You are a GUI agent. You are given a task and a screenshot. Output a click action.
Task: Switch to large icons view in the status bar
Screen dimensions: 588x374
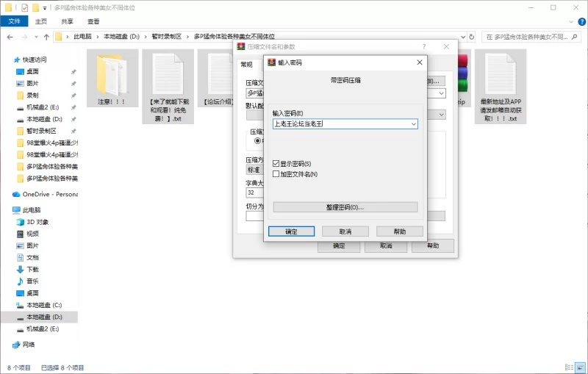click(581, 367)
